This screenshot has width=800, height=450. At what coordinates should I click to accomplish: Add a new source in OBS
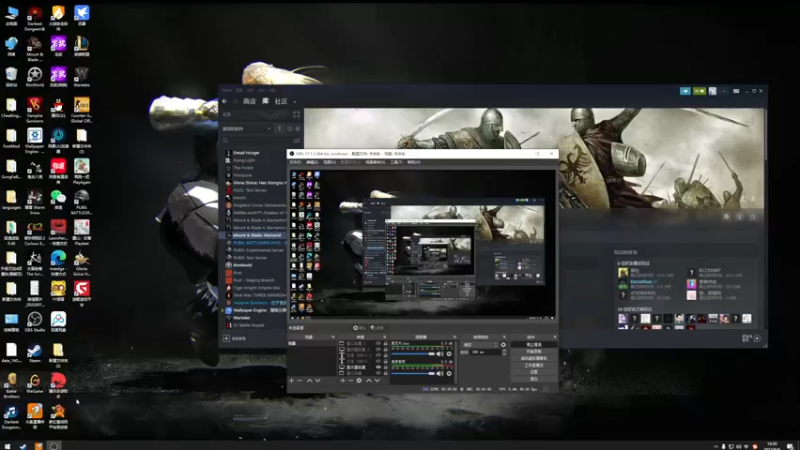click(342, 381)
